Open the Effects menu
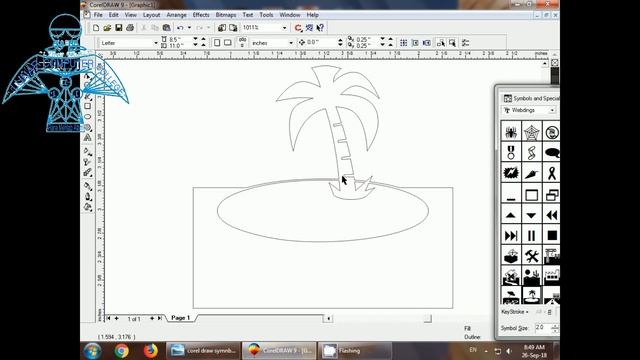This screenshot has width=640, height=360. (x=201, y=15)
